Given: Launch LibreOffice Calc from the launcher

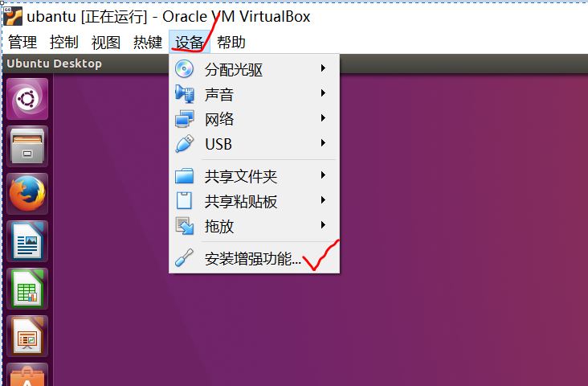Looking at the screenshot, I should [27, 289].
